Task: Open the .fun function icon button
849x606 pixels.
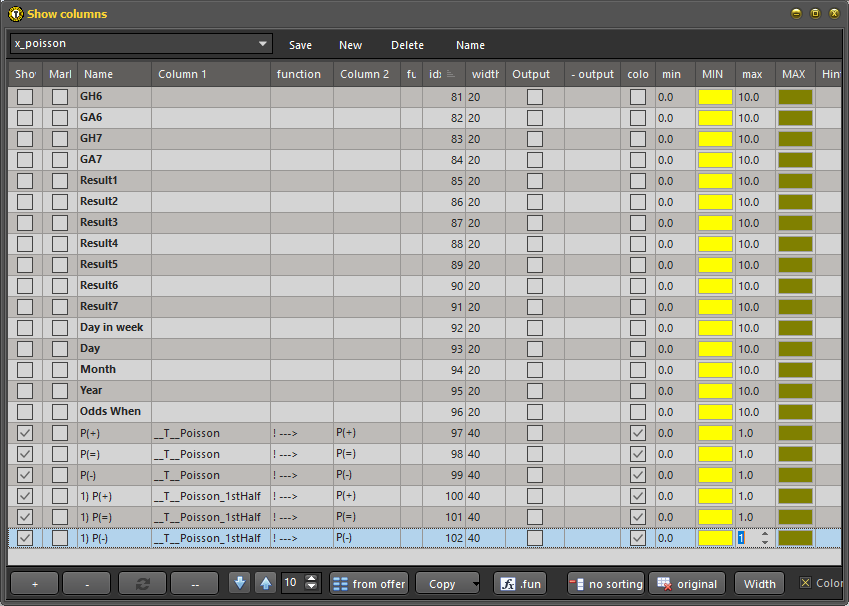Action: point(520,583)
